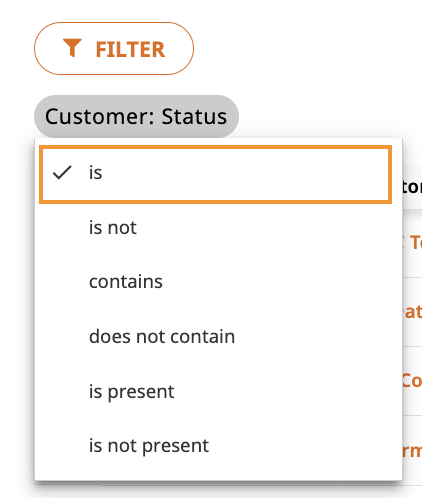Choose the 'is not' operator

click(215, 228)
